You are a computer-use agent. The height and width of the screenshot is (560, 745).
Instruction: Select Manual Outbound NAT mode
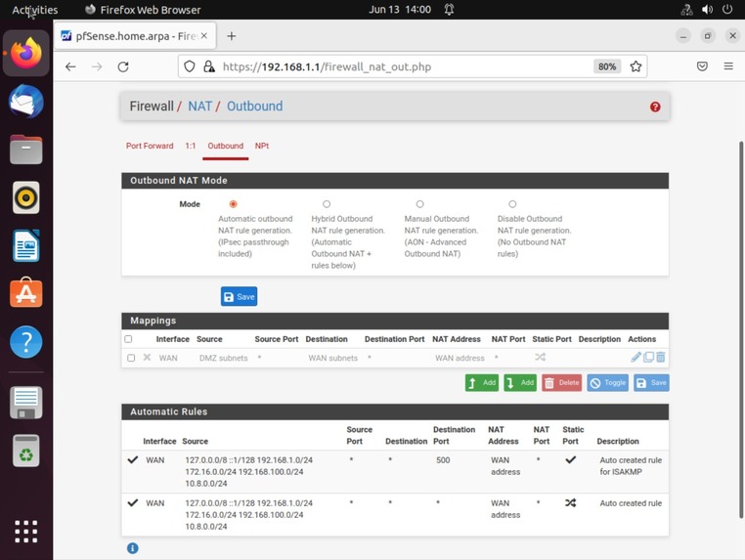coord(419,204)
